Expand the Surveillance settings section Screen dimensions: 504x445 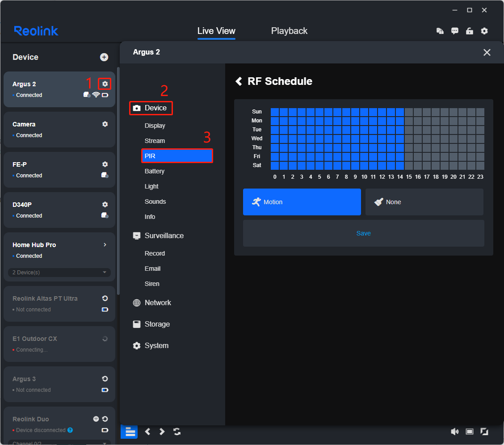[x=158, y=236]
